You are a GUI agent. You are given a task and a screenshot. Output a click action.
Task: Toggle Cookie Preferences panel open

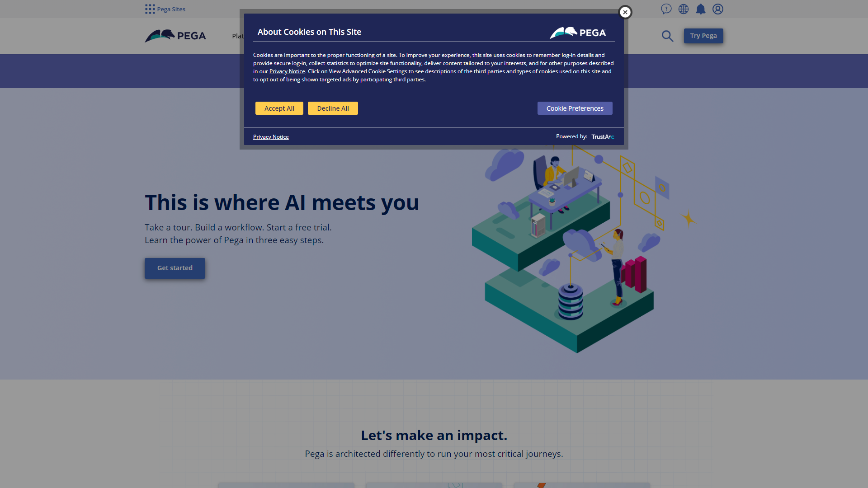tap(575, 108)
